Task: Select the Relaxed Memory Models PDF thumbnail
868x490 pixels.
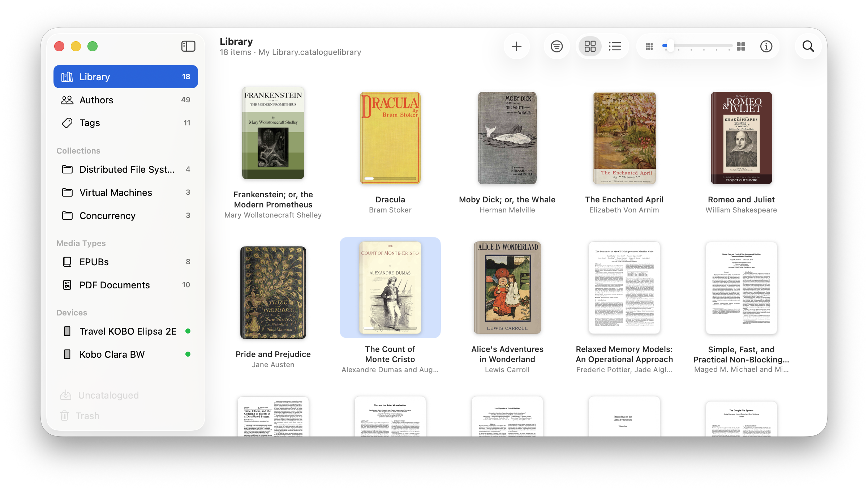Action: (x=624, y=288)
